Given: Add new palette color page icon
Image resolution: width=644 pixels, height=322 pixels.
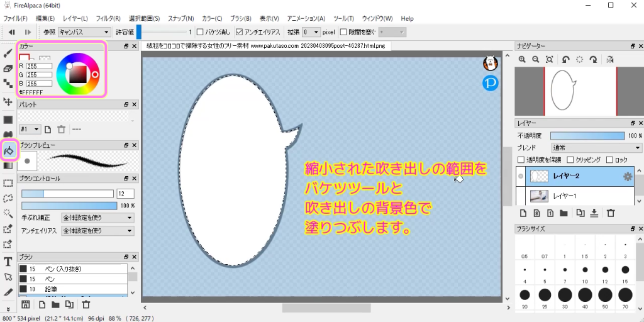Looking at the screenshot, I should pyautogui.click(x=48, y=130).
